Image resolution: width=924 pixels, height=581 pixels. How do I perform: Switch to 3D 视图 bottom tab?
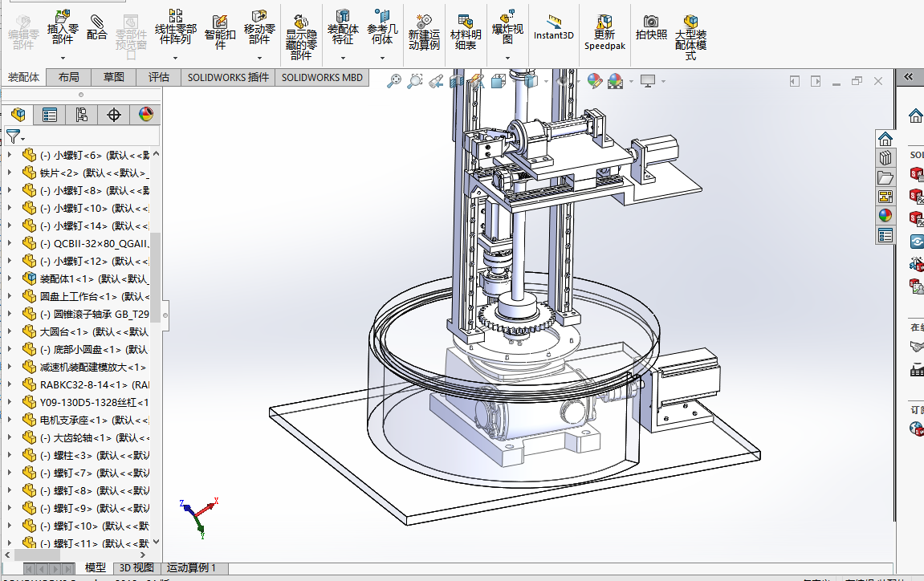tap(136, 568)
